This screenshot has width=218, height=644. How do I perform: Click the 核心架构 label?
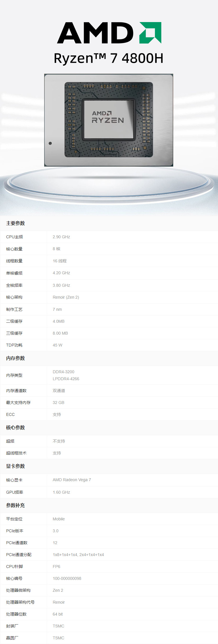coord(14,297)
